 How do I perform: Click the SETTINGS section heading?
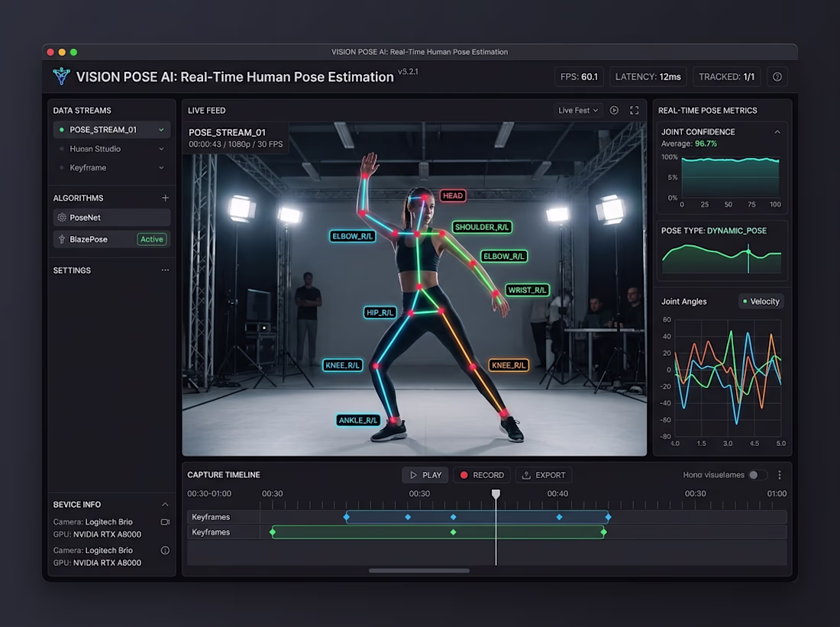pos(72,270)
